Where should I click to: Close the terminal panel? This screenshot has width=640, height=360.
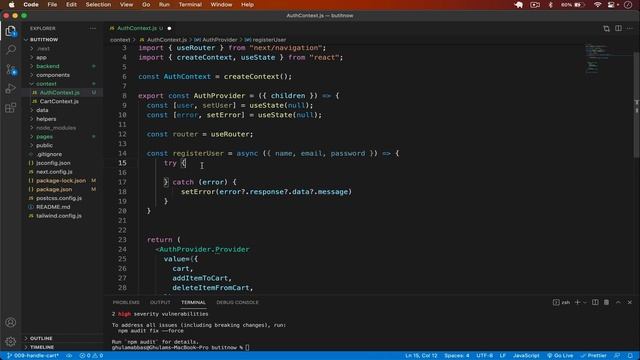pos(630,302)
